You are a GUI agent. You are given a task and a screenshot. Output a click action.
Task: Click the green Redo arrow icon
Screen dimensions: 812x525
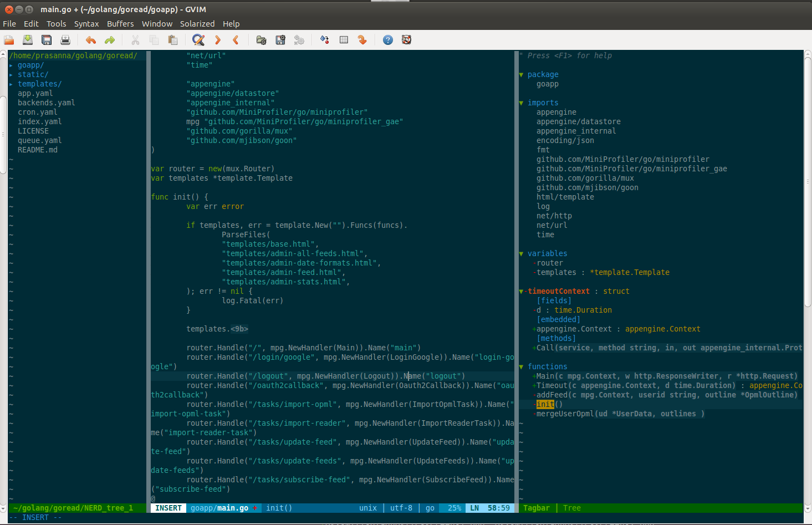tap(110, 40)
